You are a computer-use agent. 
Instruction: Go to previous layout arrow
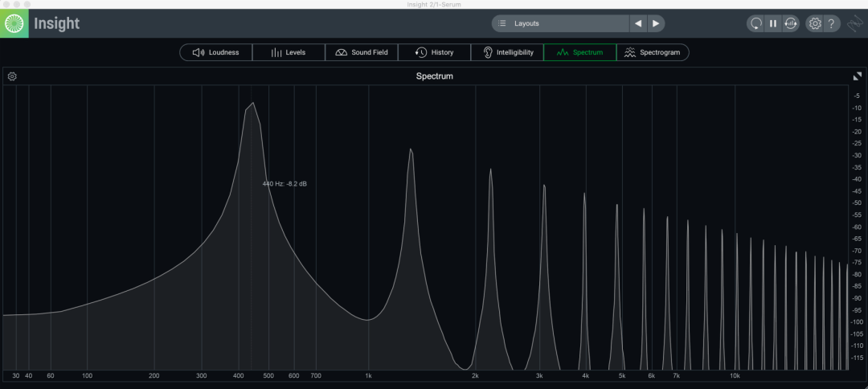click(x=638, y=23)
